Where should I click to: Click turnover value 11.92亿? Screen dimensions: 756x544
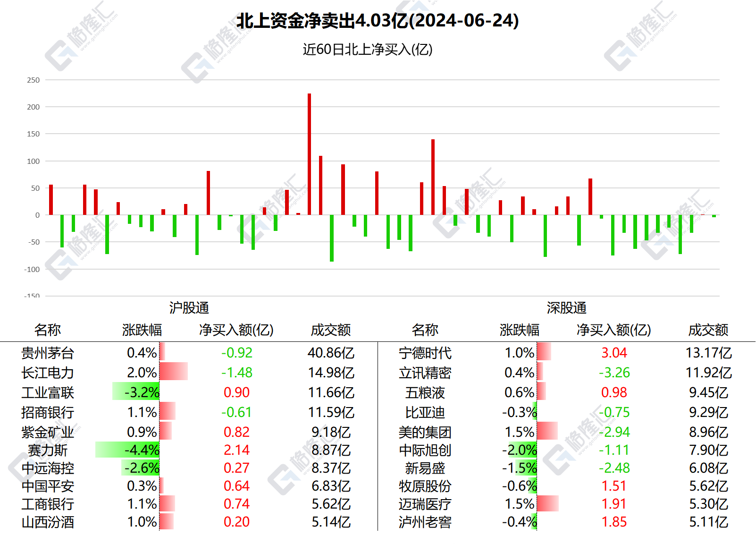(x=708, y=373)
